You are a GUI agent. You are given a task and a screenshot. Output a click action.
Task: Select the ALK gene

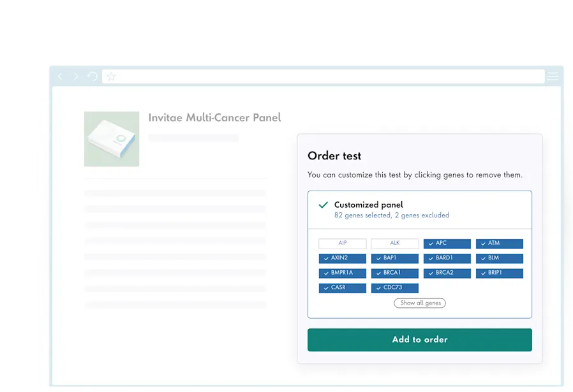coord(395,243)
